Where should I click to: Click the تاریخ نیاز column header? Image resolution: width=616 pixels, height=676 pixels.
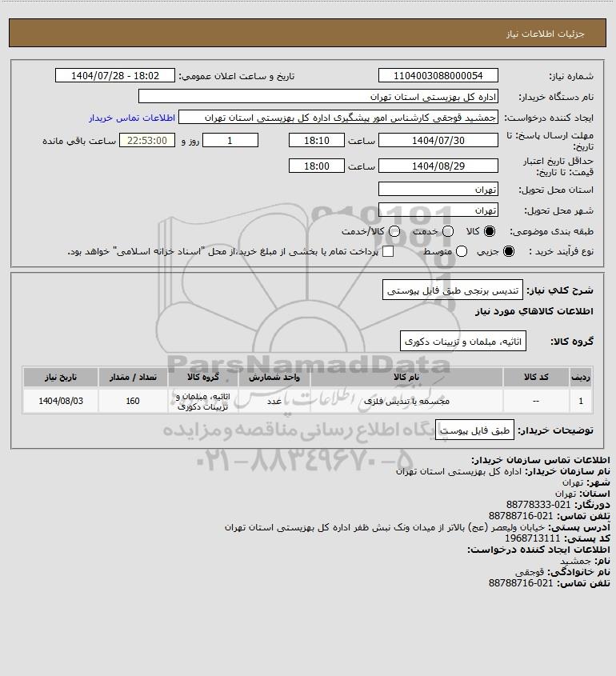tap(61, 378)
